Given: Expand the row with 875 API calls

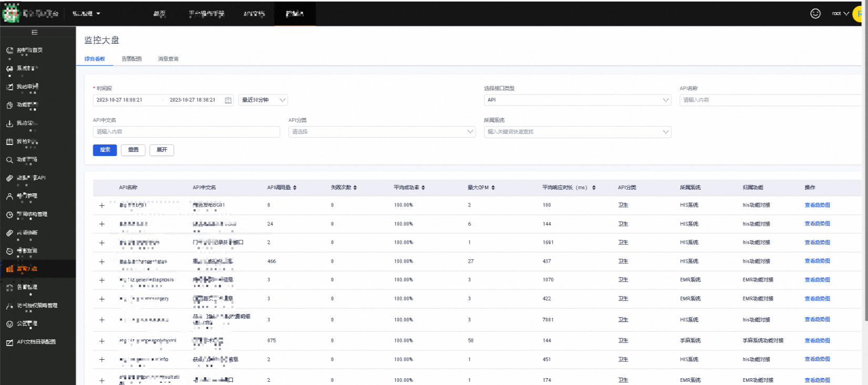Looking at the screenshot, I should pos(102,341).
